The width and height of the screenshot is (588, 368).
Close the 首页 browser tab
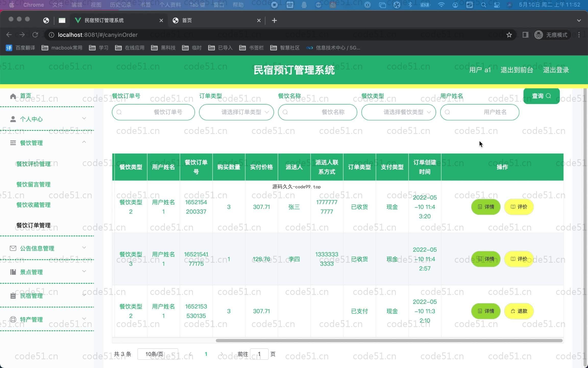(x=259, y=20)
